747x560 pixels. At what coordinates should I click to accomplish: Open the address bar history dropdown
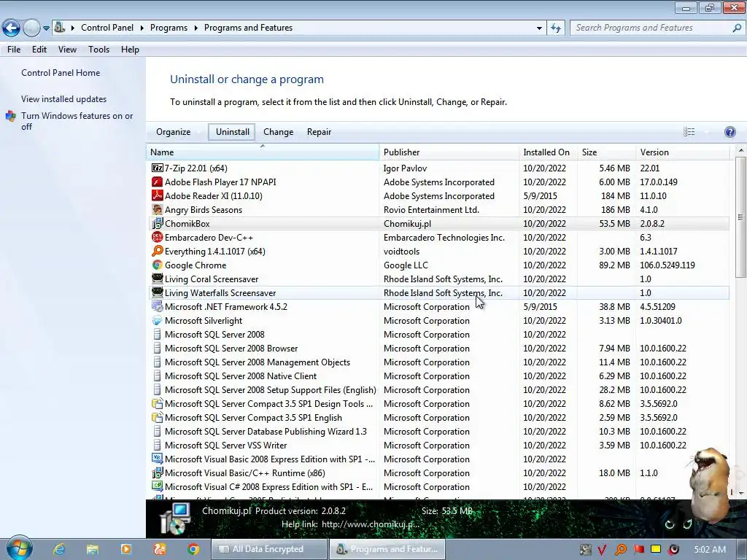[539, 28]
